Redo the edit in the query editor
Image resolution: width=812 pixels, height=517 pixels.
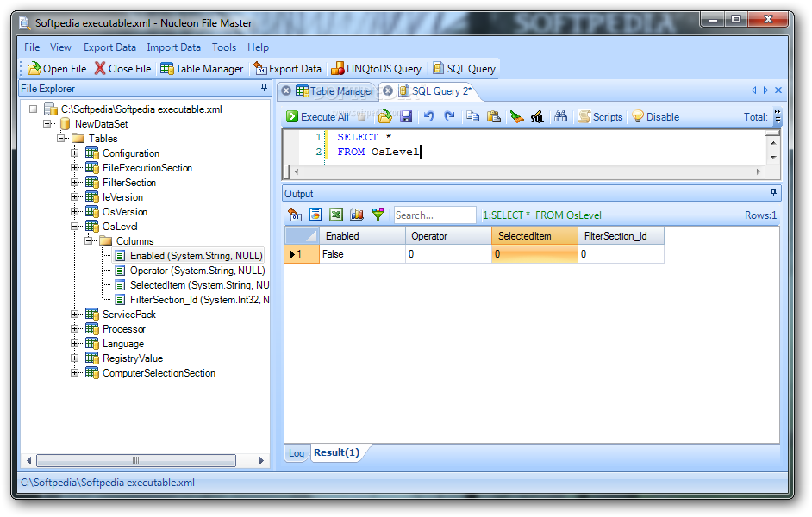pyautogui.click(x=449, y=116)
